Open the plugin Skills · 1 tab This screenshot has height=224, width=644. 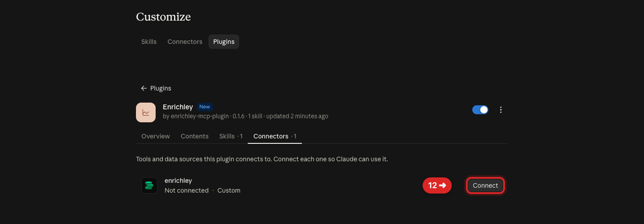231,136
